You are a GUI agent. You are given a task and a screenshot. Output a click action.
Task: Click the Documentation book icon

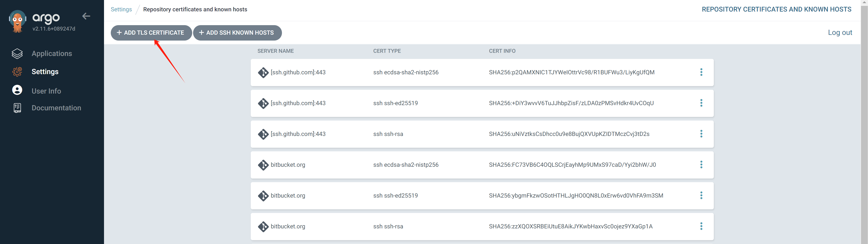17,108
